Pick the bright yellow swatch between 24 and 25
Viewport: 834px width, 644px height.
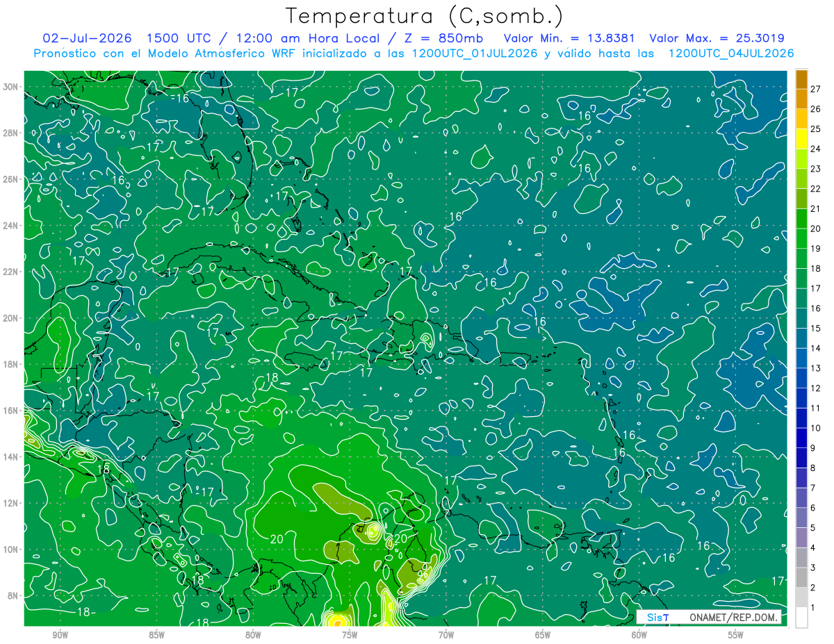tap(802, 139)
